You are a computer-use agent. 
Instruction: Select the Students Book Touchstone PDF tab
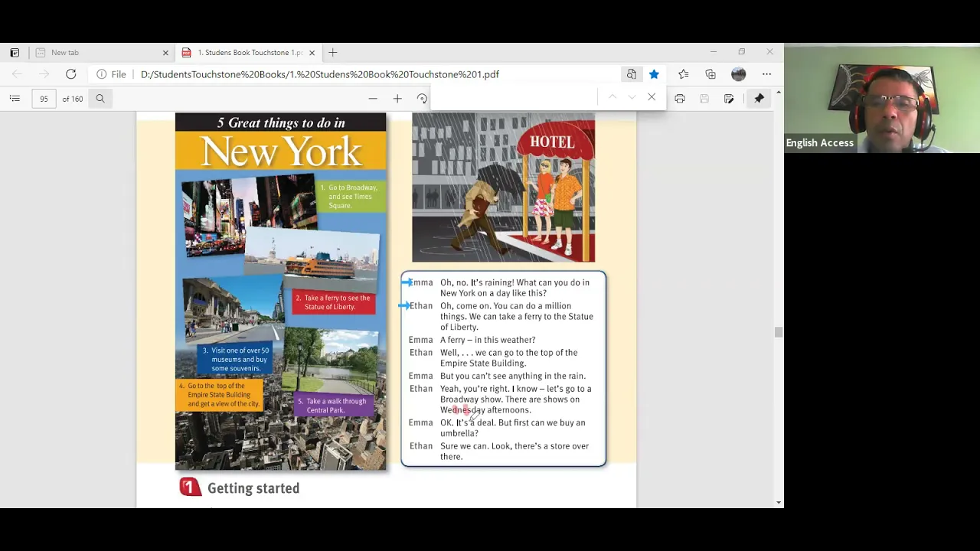point(248,53)
